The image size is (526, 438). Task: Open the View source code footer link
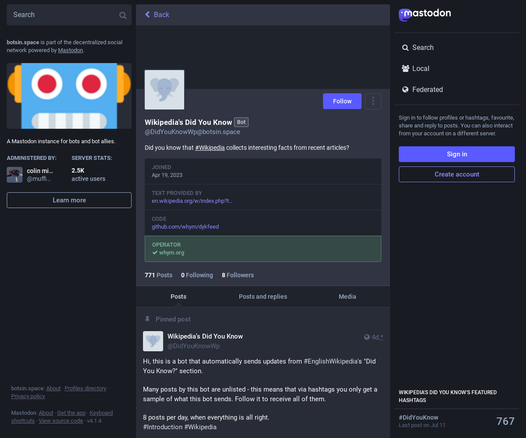(61, 421)
